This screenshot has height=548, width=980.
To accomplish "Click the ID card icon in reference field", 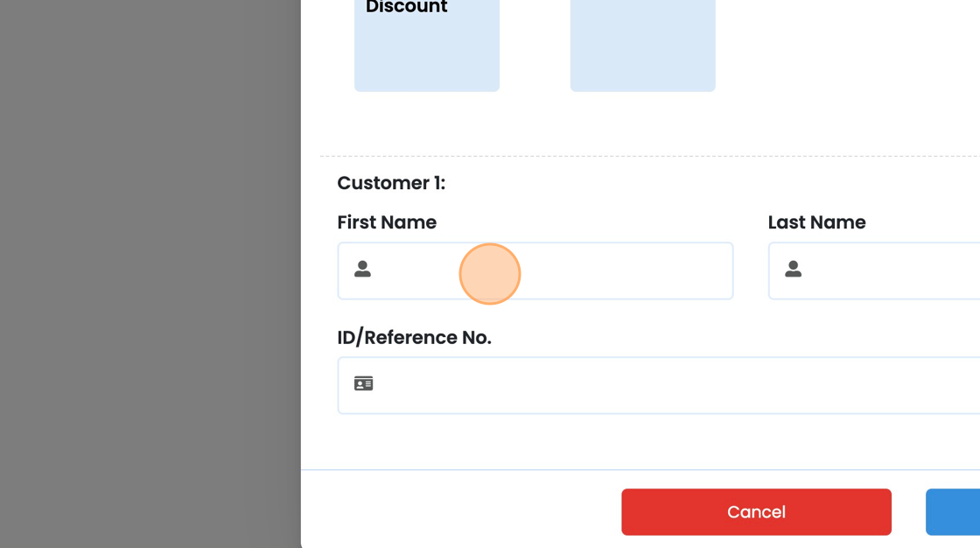I will click(363, 383).
